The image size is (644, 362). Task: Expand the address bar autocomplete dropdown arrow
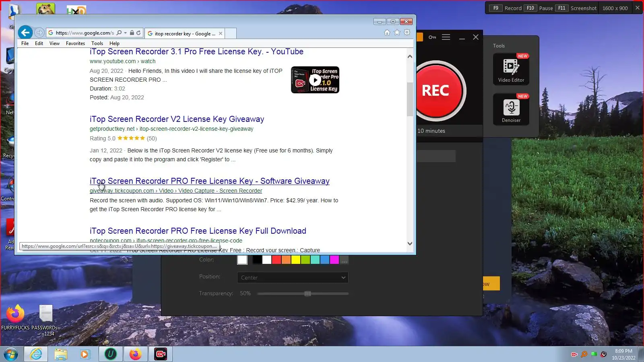[125, 33]
